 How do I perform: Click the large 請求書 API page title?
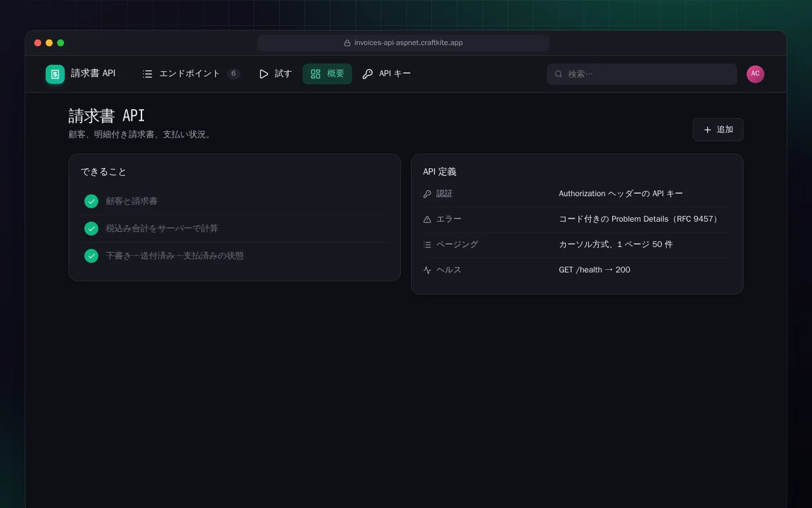tap(107, 116)
